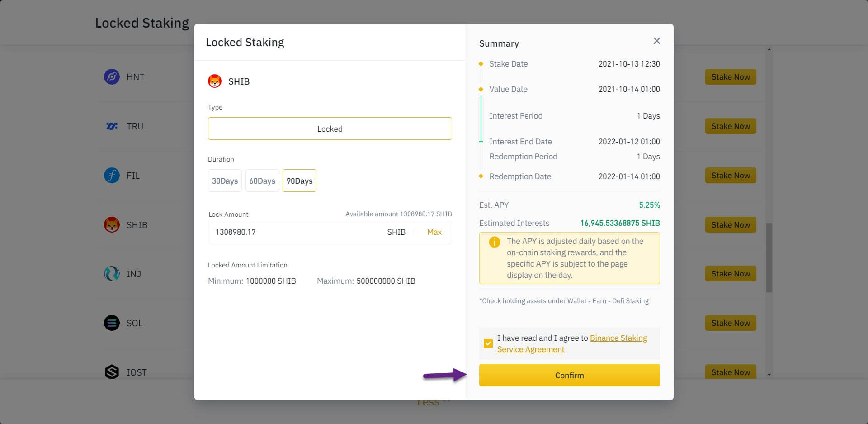Image resolution: width=868 pixels, height=424 pixels.
Task: Select the 90Days duration
Action: point(299,181)
